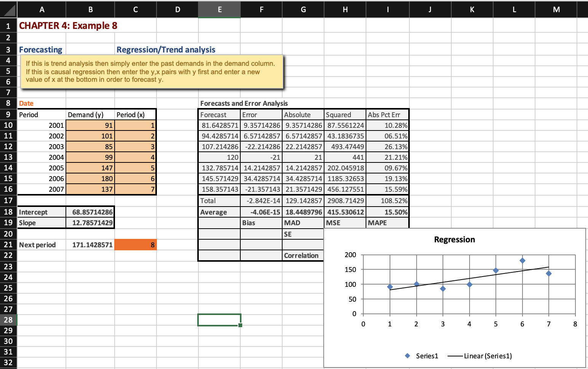Select row 17 header
Image resolution: width=588 pixels, height=369 pixels.
click(x=8, y=200)
